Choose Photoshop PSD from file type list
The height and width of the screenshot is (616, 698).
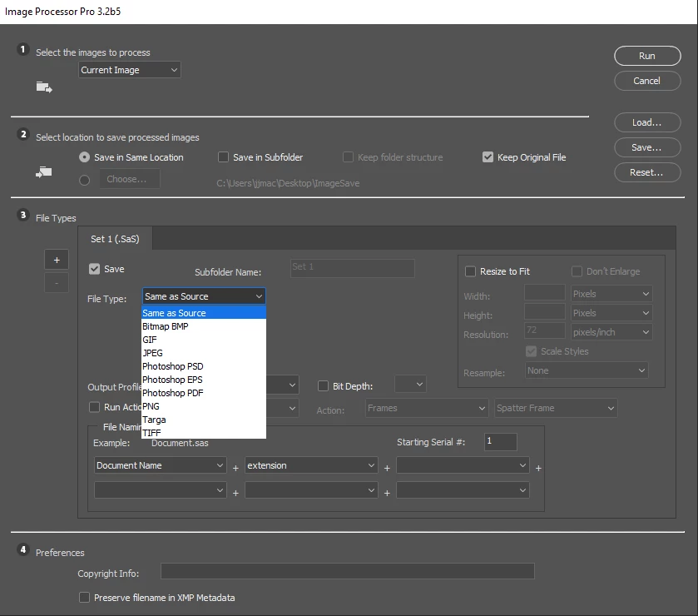point(204,366)
